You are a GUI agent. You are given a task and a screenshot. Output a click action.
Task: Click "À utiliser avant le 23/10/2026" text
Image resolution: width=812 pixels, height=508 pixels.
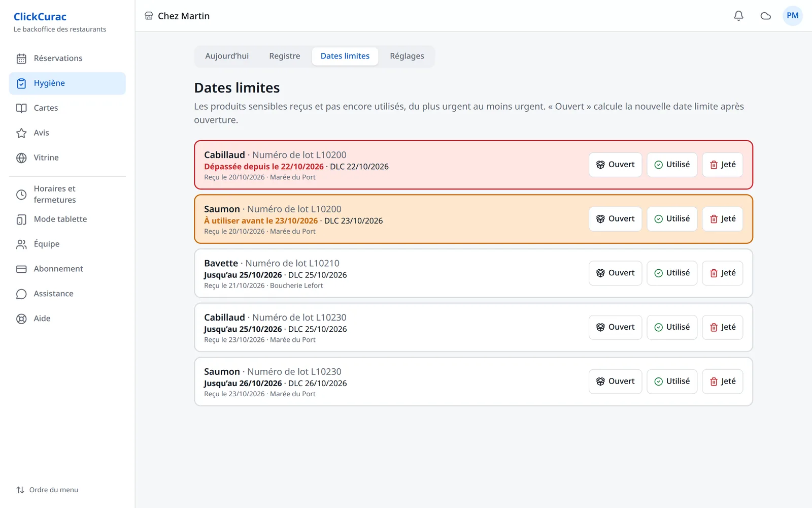coord(261,221)
